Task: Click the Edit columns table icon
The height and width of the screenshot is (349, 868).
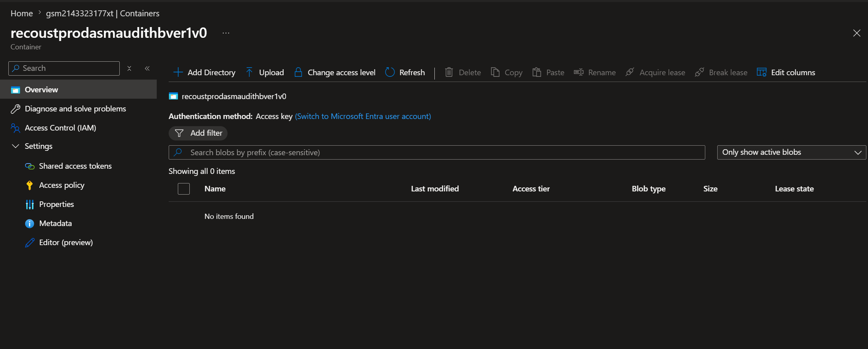Action: click(762, 72)
